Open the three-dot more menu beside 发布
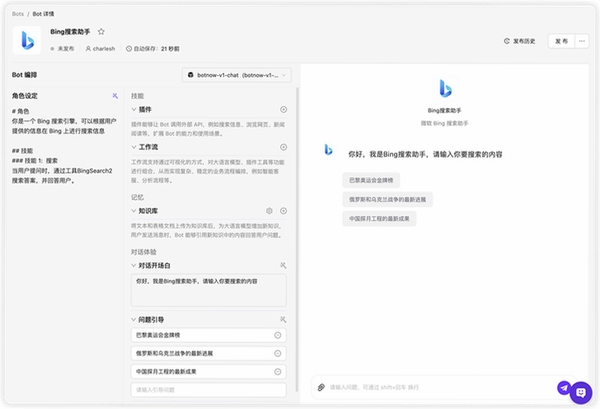Screen dimensions: 600x409 click(x=582, y=41)
